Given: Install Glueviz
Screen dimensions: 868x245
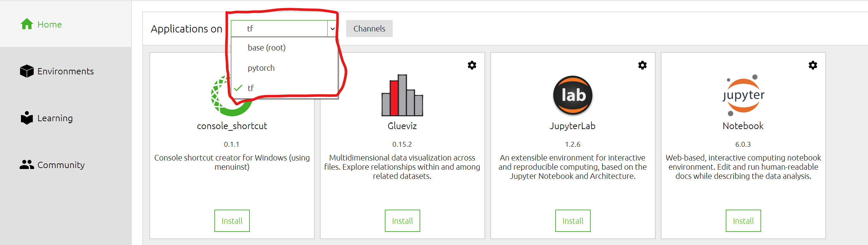Looking at the screenshot, I should (402, 221).
